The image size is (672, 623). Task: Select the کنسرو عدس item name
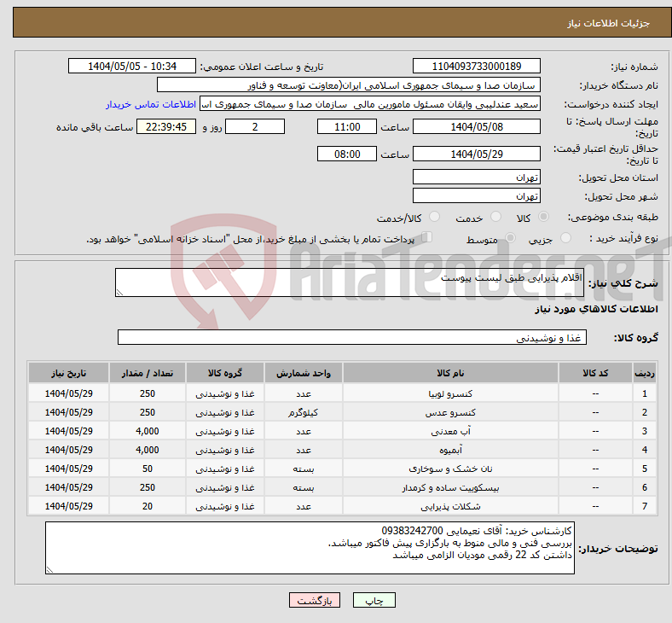(x=450, y=412)
